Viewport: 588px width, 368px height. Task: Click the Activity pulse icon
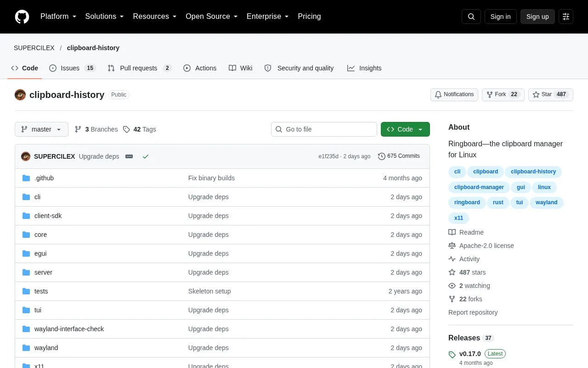coord(452,259)
